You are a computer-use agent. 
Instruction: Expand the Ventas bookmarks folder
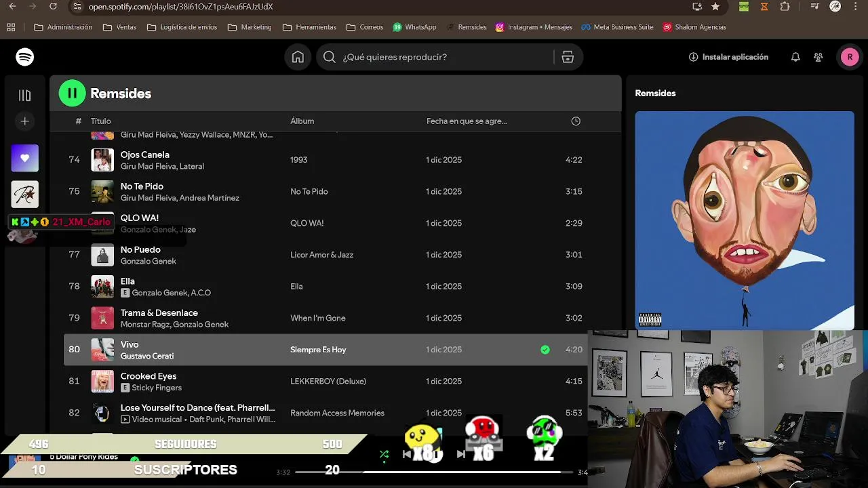click(x=119, y=27)
